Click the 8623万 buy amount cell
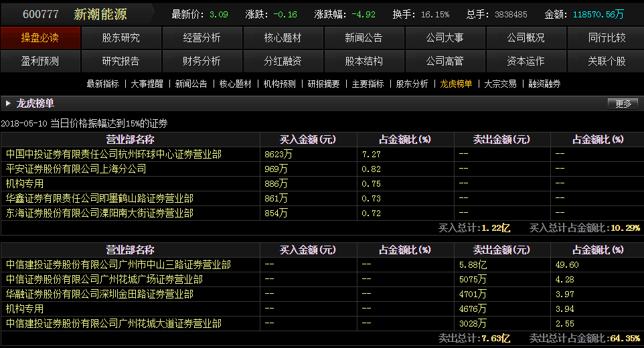 pos(309,155)
